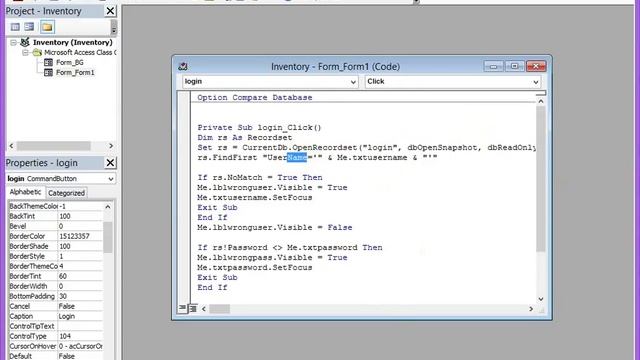The image size is (640, 360).
Task: Close the Form_Form1 code window
Action: (x=536, y=66)
